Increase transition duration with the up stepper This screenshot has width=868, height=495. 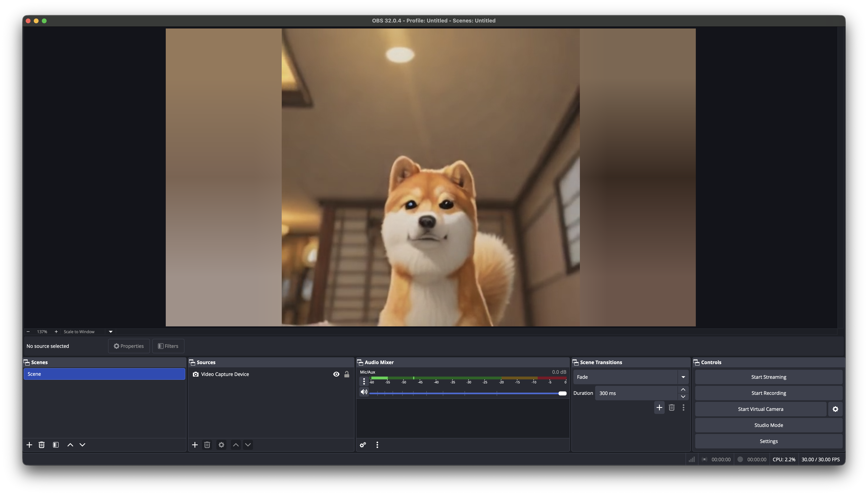tap(683, 390)
